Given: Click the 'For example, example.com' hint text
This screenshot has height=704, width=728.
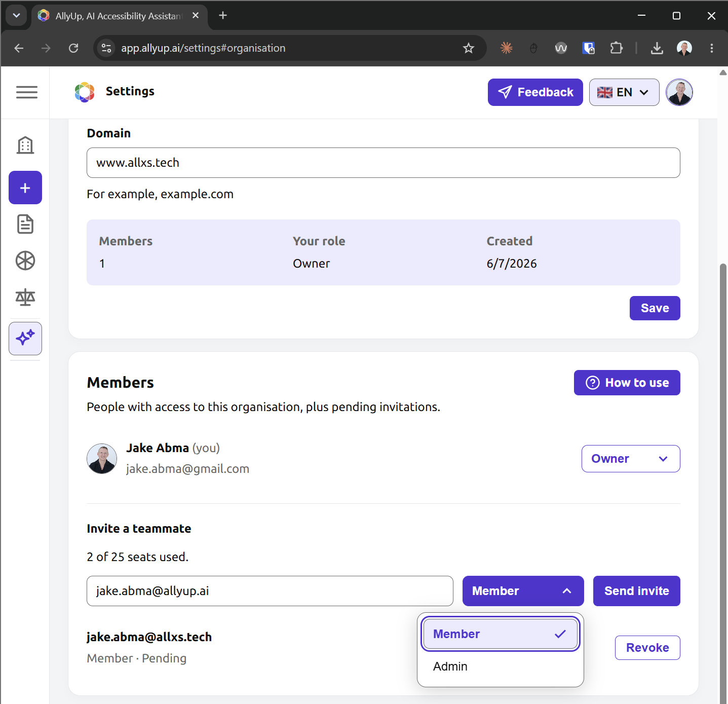Looking at the screenshot, I should click(x=160, y=194).
